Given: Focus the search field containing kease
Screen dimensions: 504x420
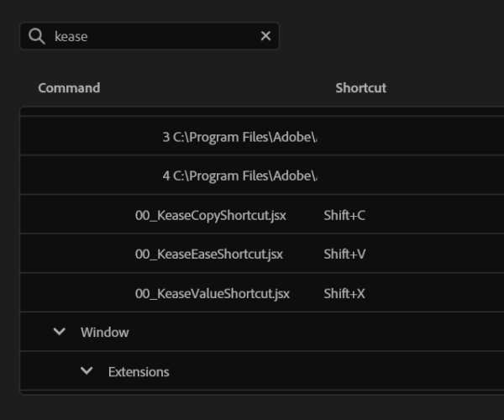Looking at the screenshot, I should 150,35.
